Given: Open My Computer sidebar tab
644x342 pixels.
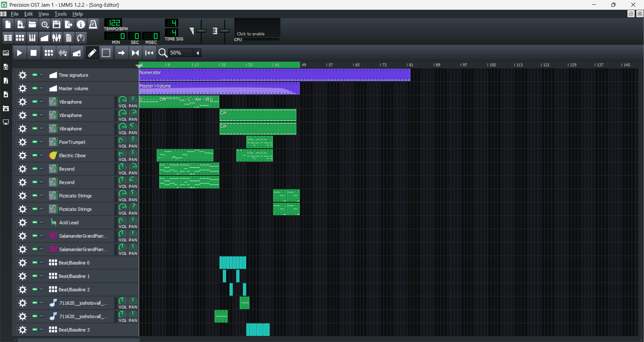Looking at the screenshot, I should click(x=6, y=122).
